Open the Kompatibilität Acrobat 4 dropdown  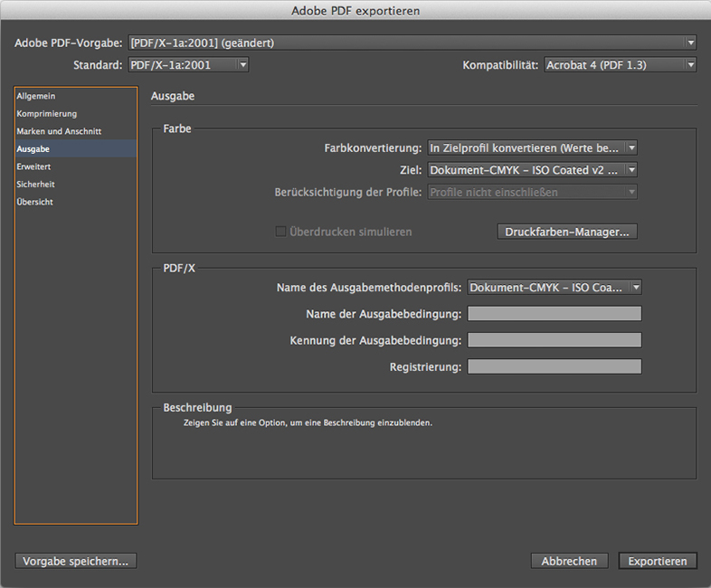pyautogui.click(x=620, y=65)
